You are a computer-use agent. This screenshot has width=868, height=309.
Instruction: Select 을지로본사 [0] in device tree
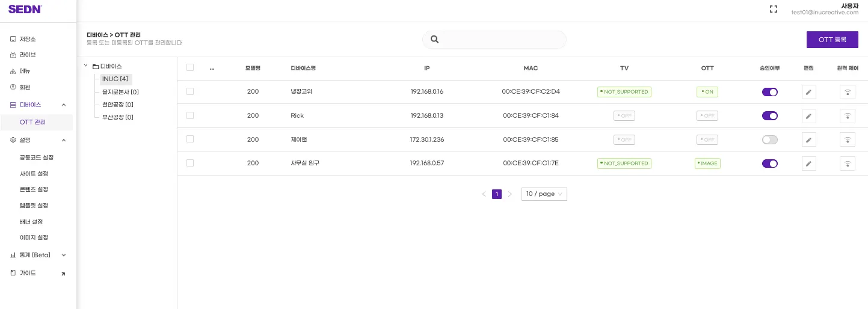pos(120,92)
